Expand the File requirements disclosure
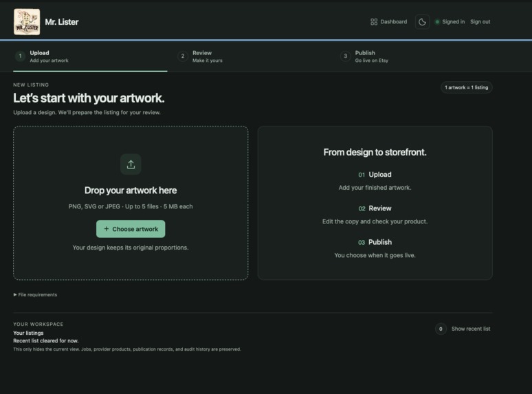 pyautogui.click(x=35, y=294)
